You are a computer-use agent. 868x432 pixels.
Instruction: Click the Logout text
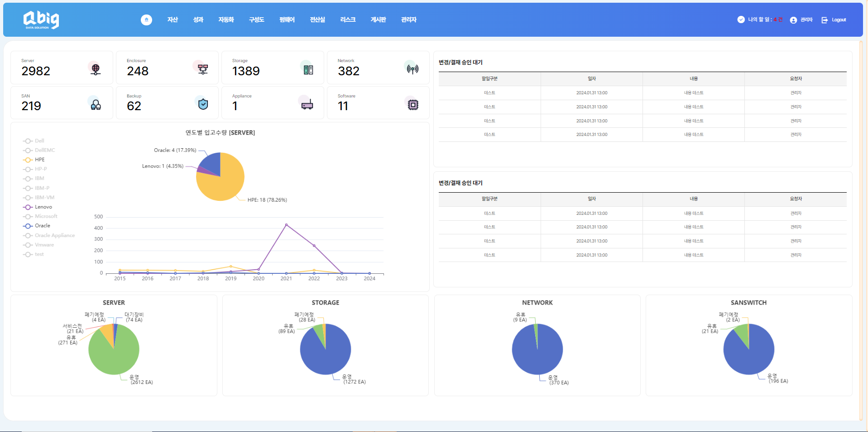[x=839, y=20]
